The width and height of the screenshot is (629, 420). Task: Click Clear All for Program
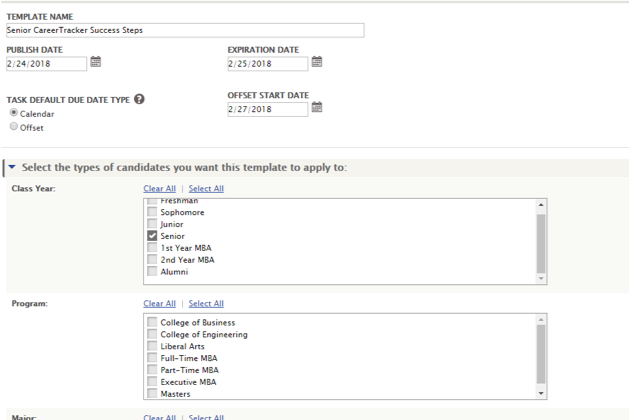[160, 304]
